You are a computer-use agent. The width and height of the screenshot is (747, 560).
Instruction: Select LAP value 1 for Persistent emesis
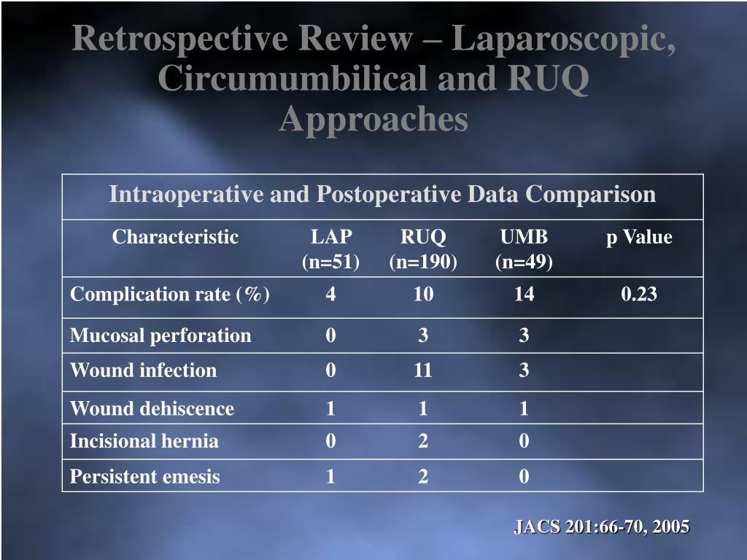330,477
